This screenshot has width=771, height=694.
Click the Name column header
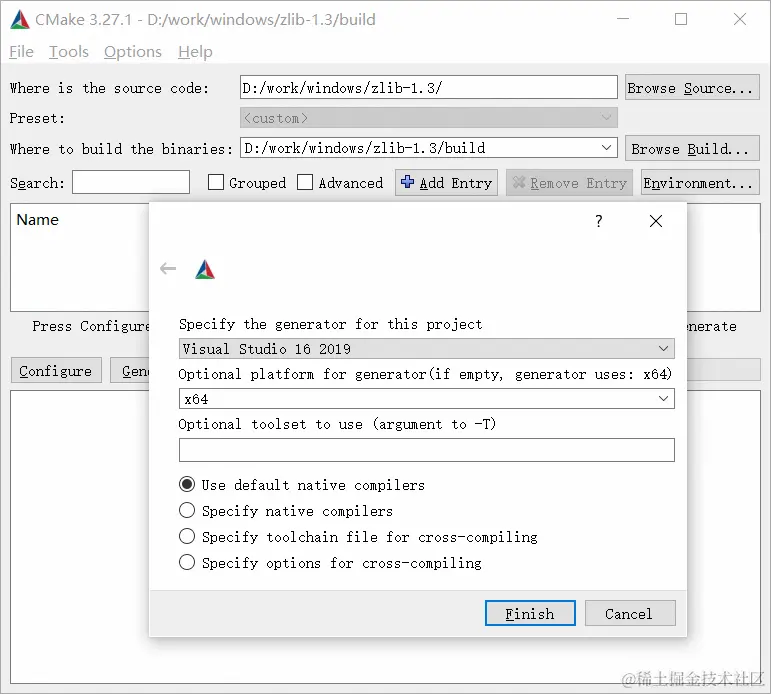tap(37, 219)
